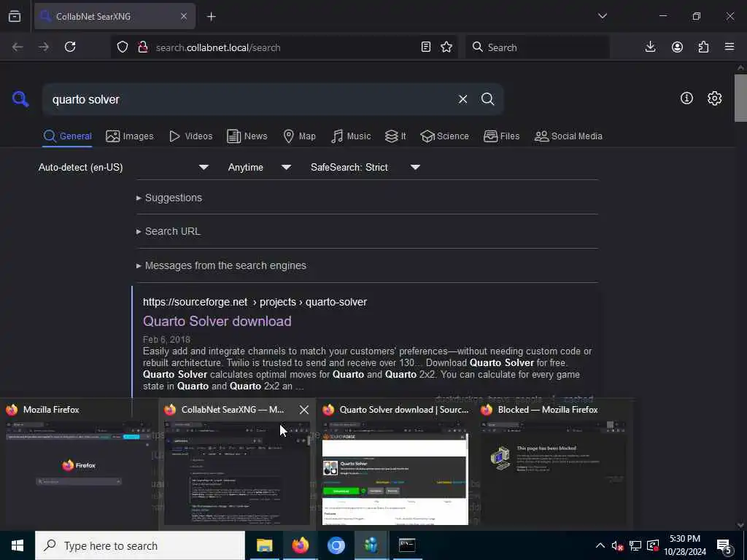Click the page vertical scrollbar thumb
This screenshot has height=560, width=747.
[740, 98]
